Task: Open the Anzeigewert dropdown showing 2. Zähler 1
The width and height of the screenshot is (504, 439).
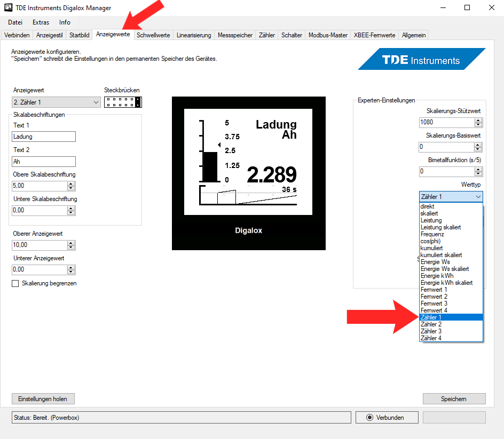Action: tap(56, 102)
